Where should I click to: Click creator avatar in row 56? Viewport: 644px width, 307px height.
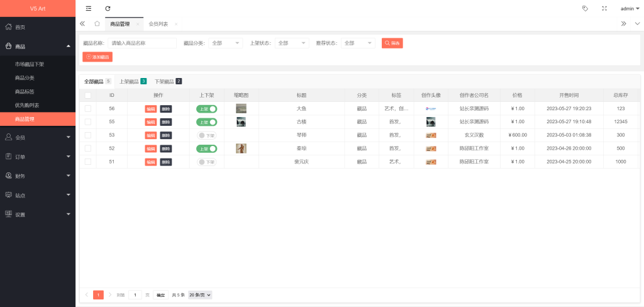431,108
